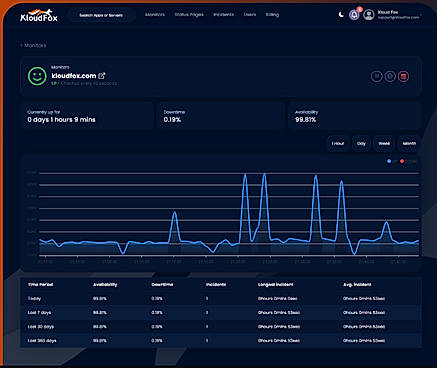Toggle the red Down legend series
This screenshot has width=437, height=368.
pos(408,161)
